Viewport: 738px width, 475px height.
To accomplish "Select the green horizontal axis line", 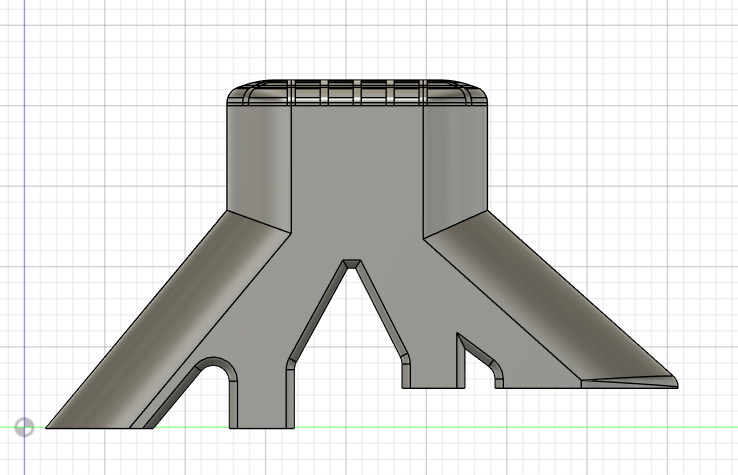I will pyautogui.click(x=400, y=428).
